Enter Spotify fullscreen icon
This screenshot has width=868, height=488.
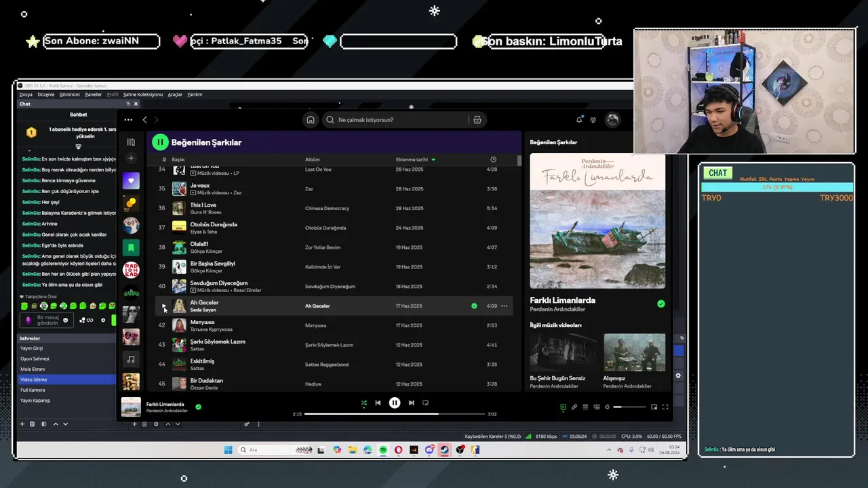[x=665, y=407]
